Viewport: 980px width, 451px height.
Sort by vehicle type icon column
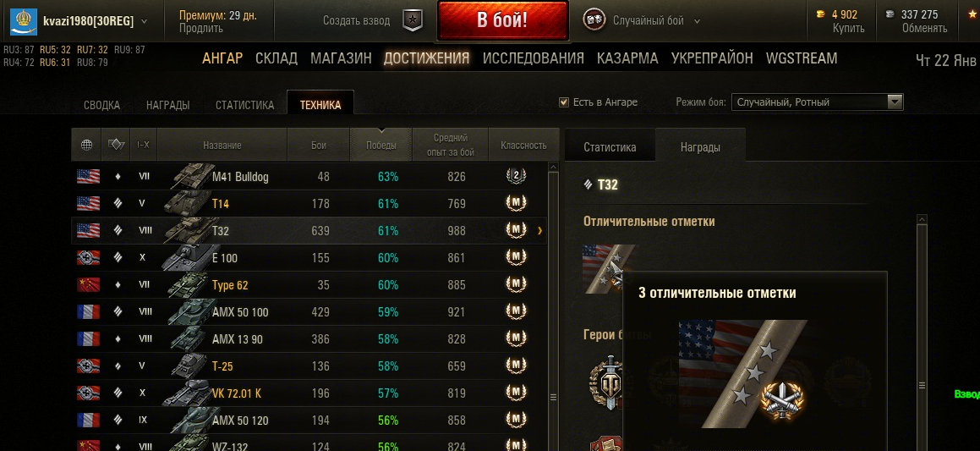pos(116,146)
